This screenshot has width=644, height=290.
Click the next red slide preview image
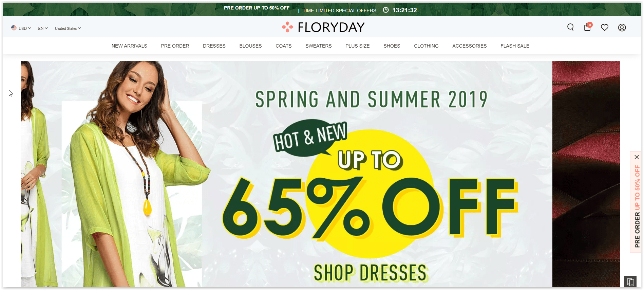pos(586,174)
